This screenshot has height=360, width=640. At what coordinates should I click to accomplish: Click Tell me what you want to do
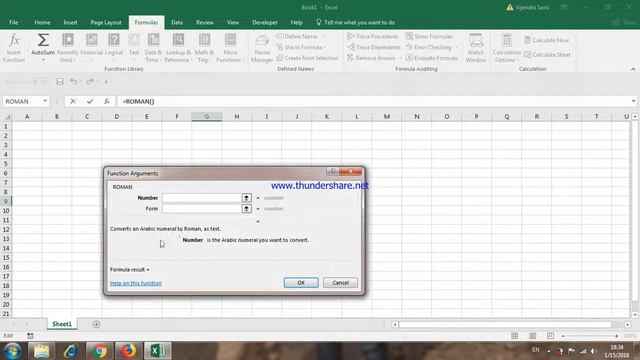tap(355, 22)
